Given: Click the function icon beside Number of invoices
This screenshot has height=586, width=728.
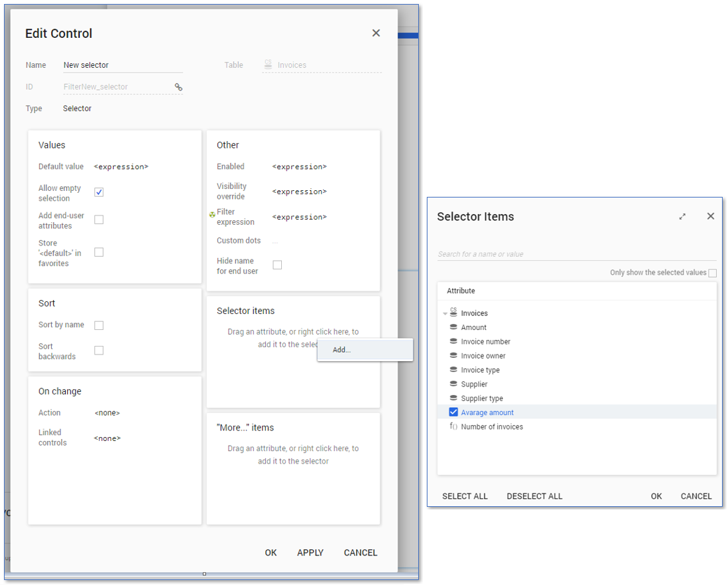Looking at the screenshot, I should click(x=453, y=426).
